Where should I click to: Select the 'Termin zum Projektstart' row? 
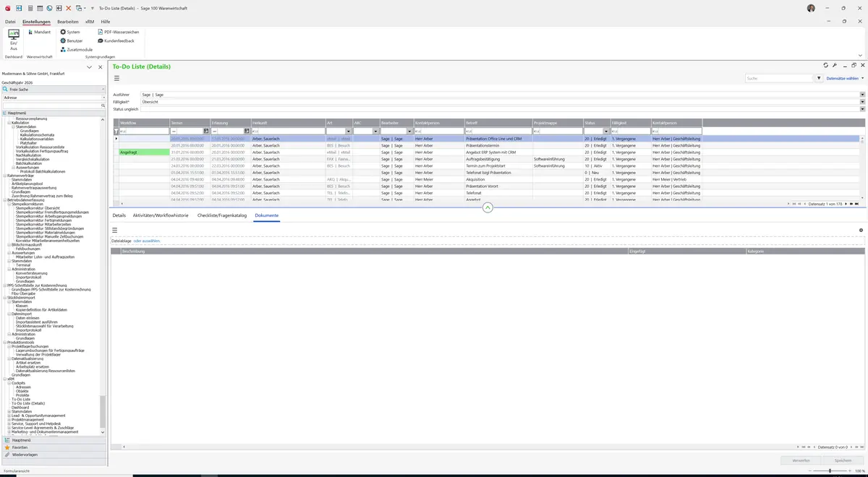(x=487, y=166)
